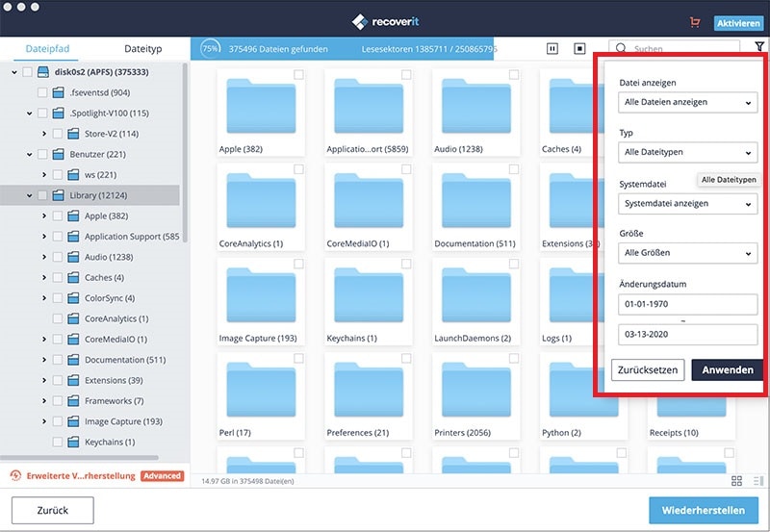Open the CoreAnalytics (1) folder in grid
Viewport: 770px width, 532px height.
click(x=261, y=201)
